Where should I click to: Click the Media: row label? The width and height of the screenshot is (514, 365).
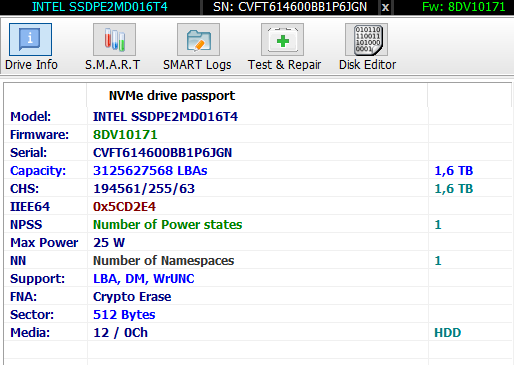point(30,333)
